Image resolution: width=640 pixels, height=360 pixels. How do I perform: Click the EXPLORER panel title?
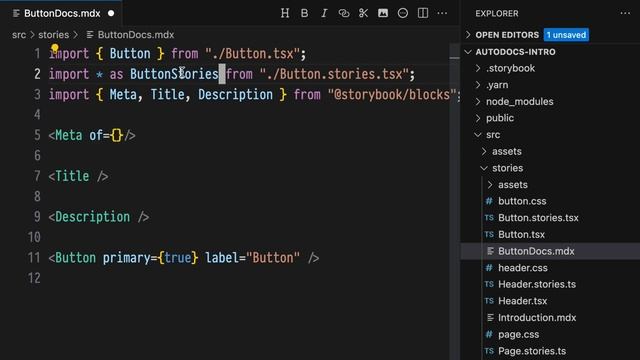(x=497, y=13)
